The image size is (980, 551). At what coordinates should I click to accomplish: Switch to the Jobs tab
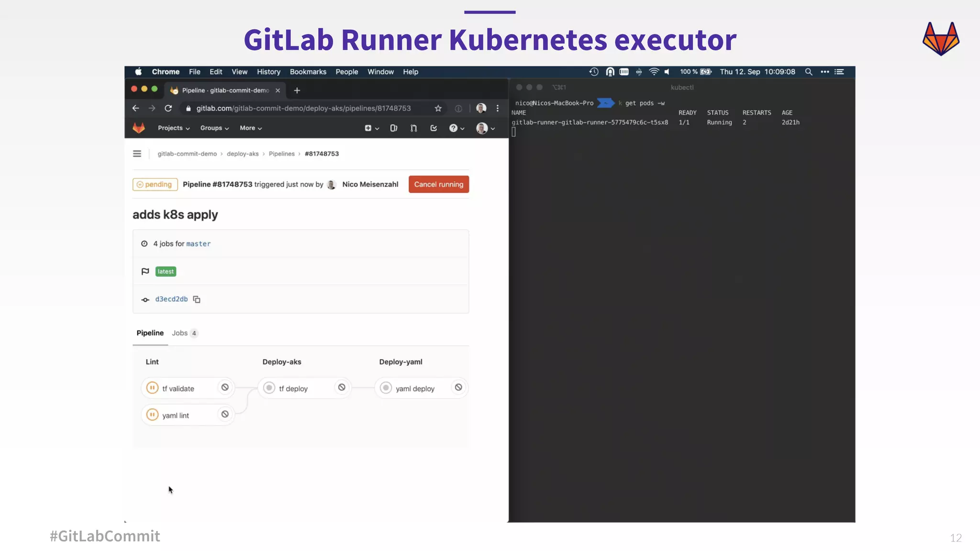185,333
